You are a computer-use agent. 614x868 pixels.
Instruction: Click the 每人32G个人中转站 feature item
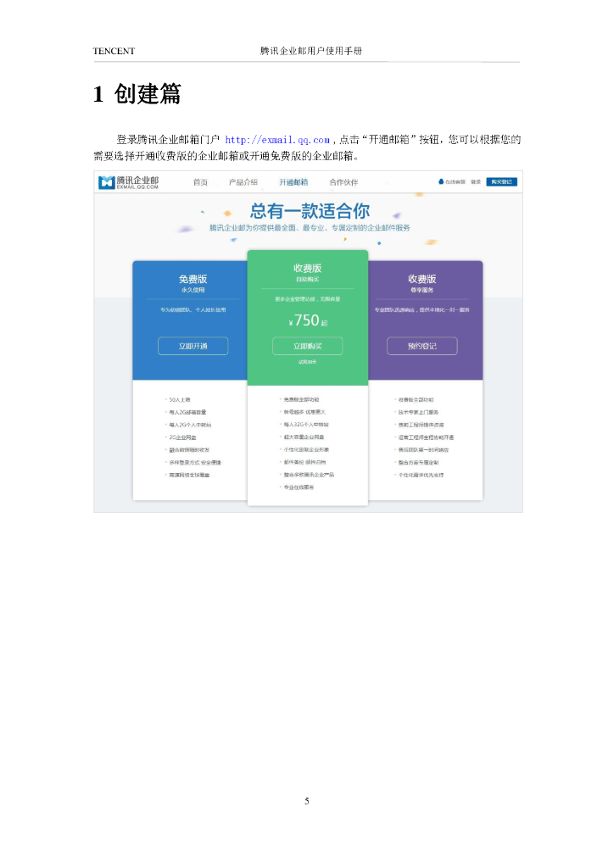[306, 425]
